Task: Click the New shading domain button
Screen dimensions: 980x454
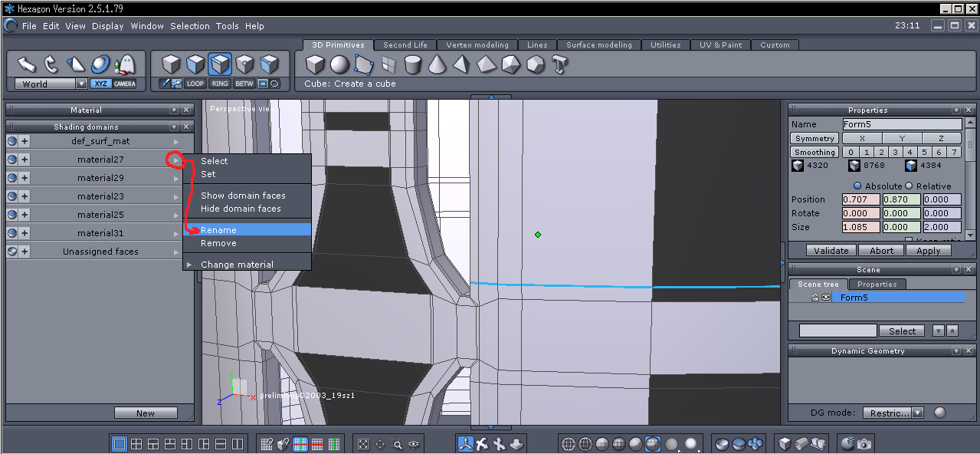Action: point(146,413)
